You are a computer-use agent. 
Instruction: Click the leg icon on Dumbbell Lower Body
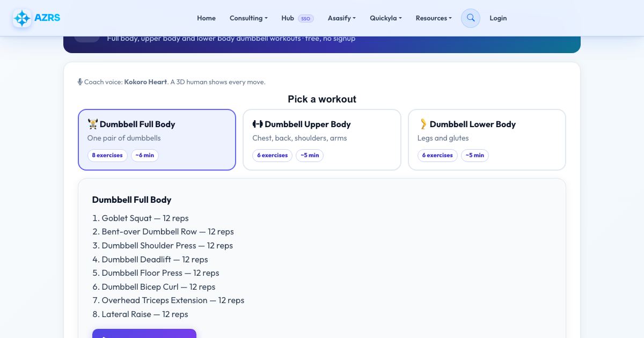tap(423, 124)
